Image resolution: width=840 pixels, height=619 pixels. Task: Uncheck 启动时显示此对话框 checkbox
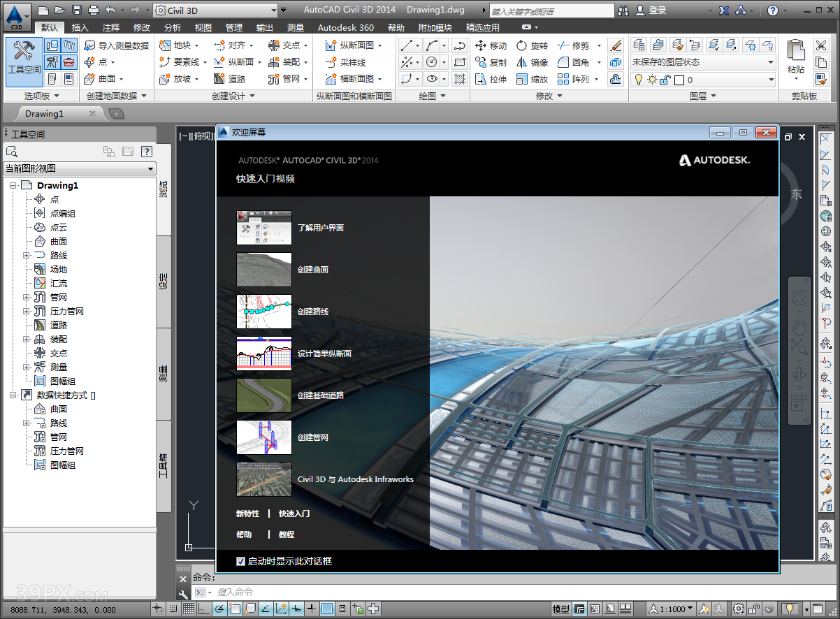(x=240, y=561)
